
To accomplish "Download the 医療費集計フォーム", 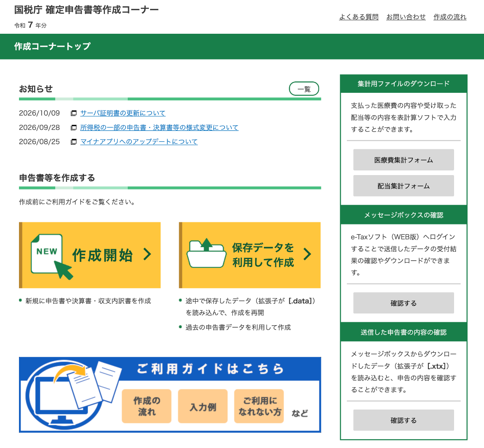I will (x=403, y=160).
